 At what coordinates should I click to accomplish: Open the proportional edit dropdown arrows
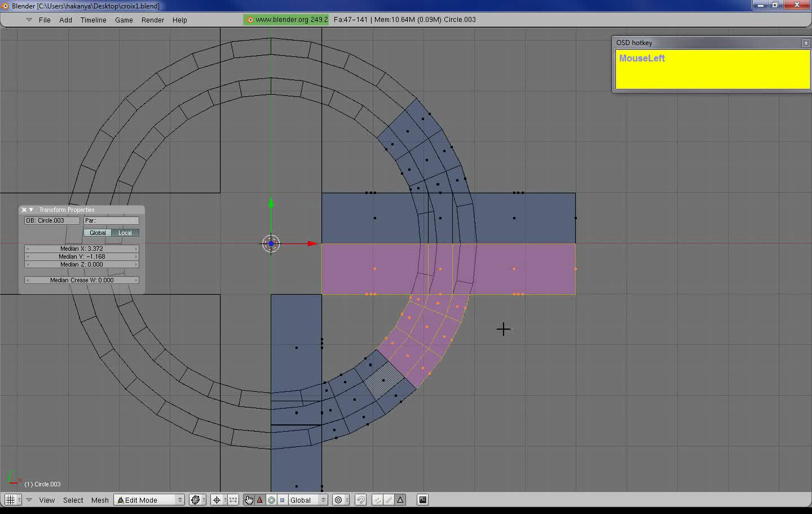pyautogui.click(x=347, y=500)
